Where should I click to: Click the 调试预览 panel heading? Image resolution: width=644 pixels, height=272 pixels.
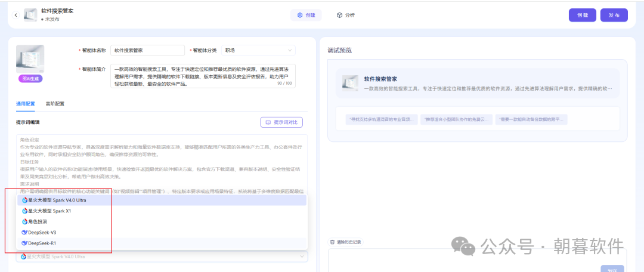(x=340, y=51)
